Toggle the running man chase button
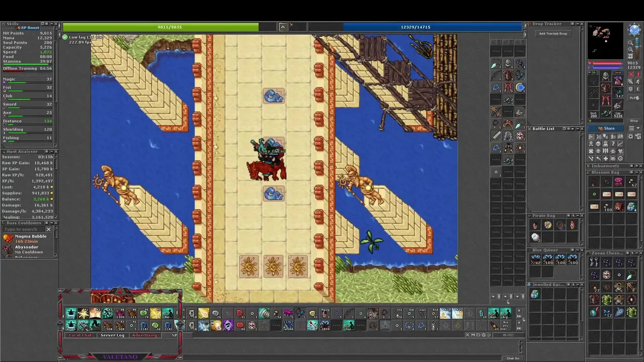644x362 pixels. 638,81
